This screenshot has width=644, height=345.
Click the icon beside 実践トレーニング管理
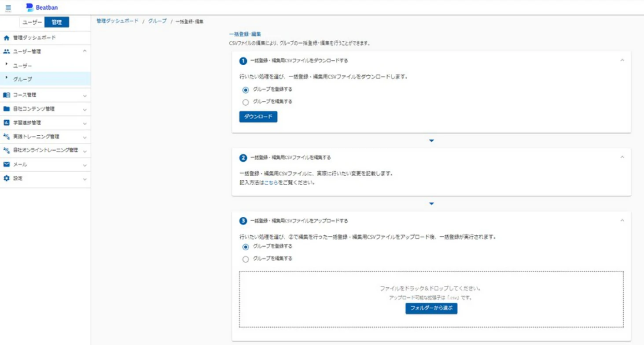click(7, 137)
